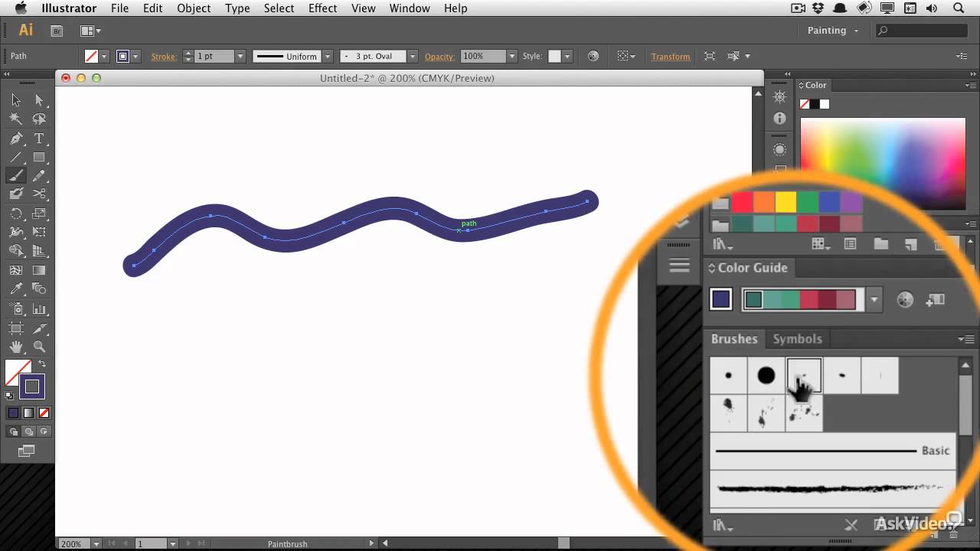
Task: Choose the Gradient tool
Action: click(39, 270)
